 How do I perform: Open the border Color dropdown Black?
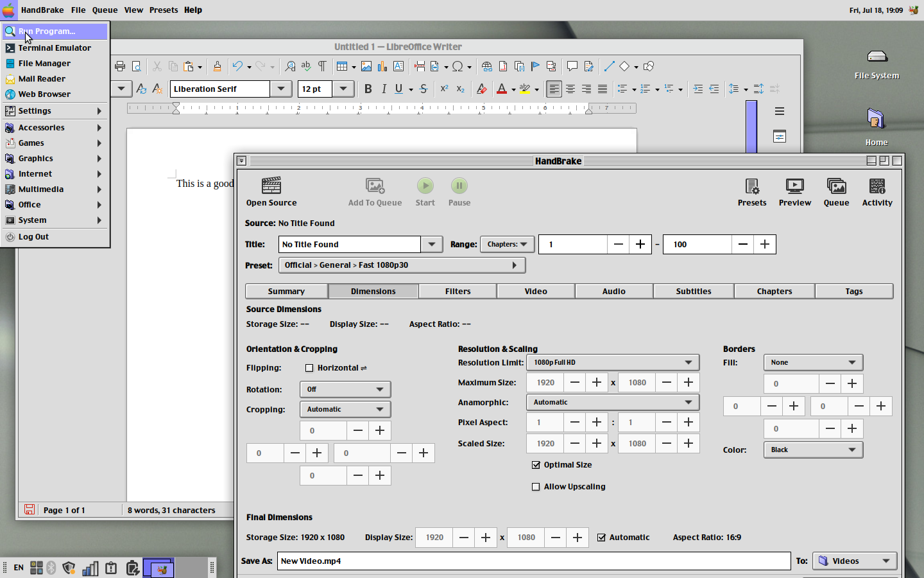pyautogui.click(x=813, y=450)
